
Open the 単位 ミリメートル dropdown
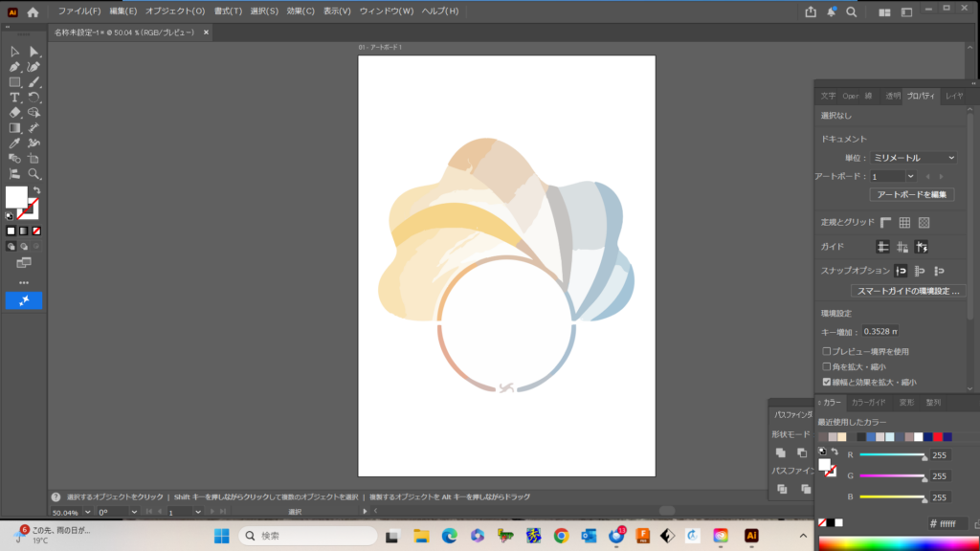(912, 158)
